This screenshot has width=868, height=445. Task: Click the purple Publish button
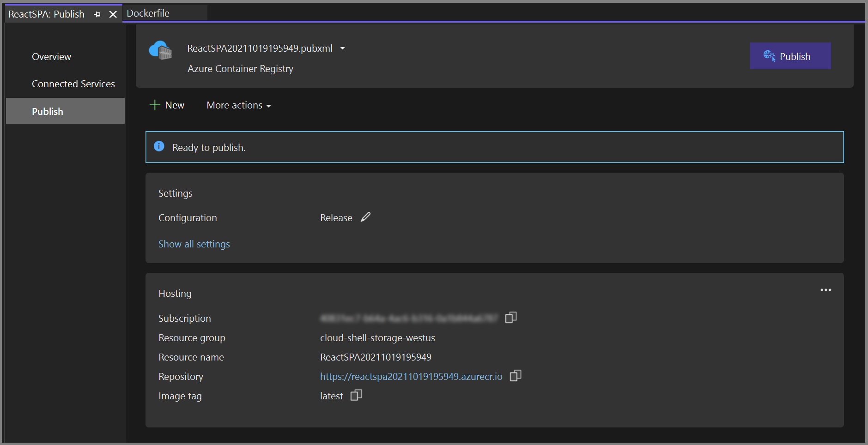pyautogui.click(x=790, y=56)
